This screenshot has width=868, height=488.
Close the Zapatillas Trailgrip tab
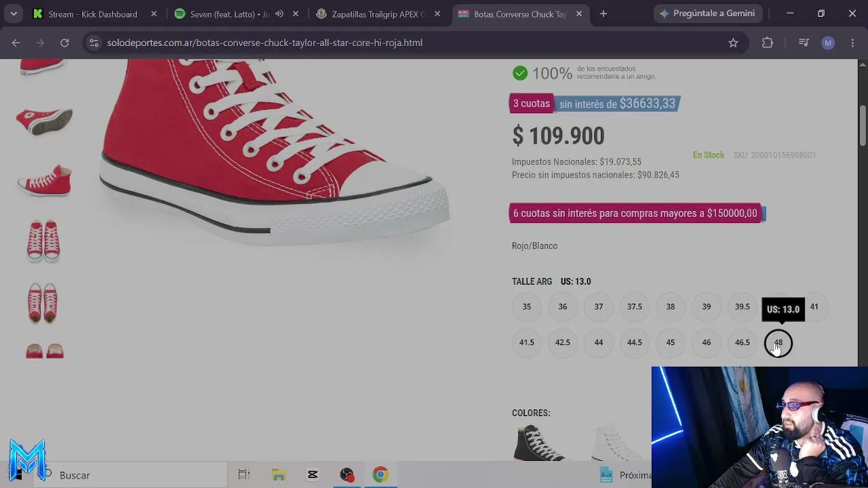click(x=437, y=14)
